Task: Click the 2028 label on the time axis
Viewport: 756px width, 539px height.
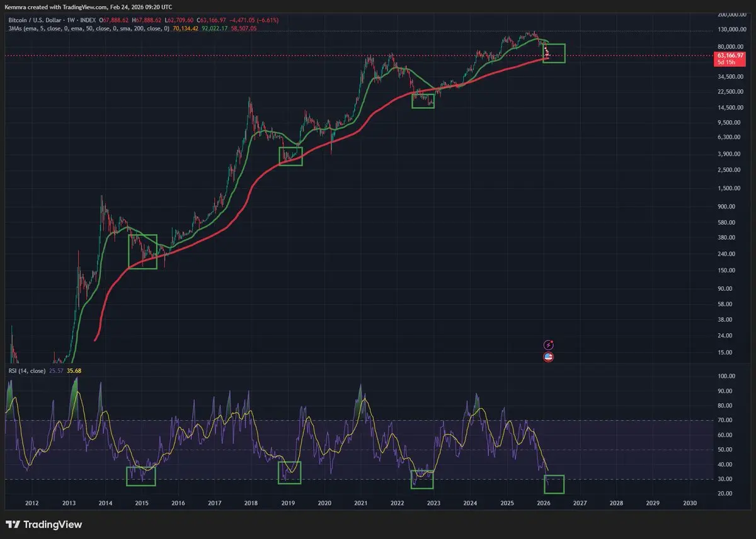Action: [x=617, y=503]
